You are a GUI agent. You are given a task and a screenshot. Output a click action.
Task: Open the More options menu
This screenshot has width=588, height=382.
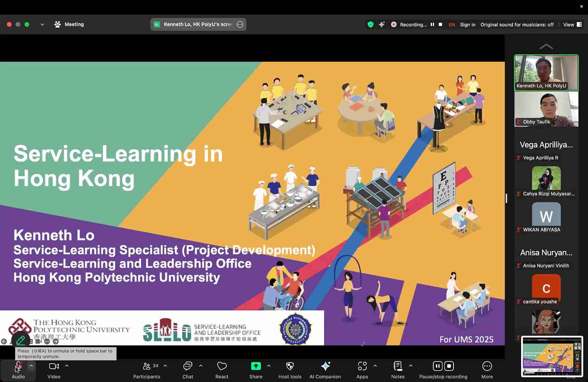pos(487,370)
